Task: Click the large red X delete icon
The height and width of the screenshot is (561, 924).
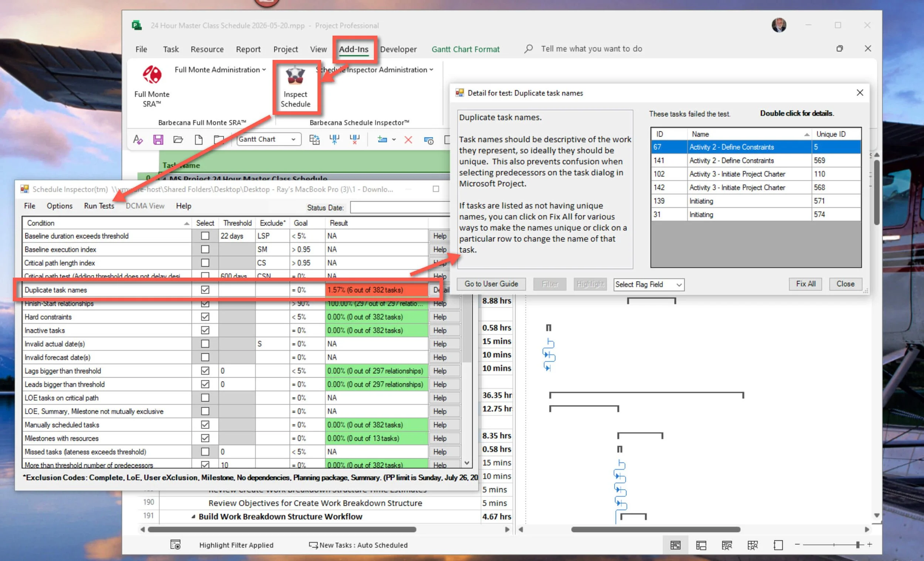Action: (x=408, y=139)
